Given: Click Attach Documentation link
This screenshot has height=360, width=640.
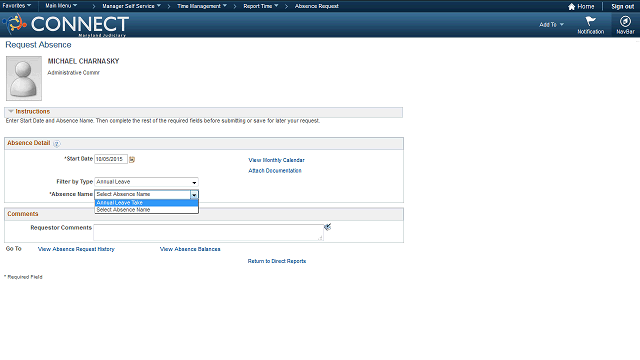Looking at the screenshot, I should coord(275,171).
